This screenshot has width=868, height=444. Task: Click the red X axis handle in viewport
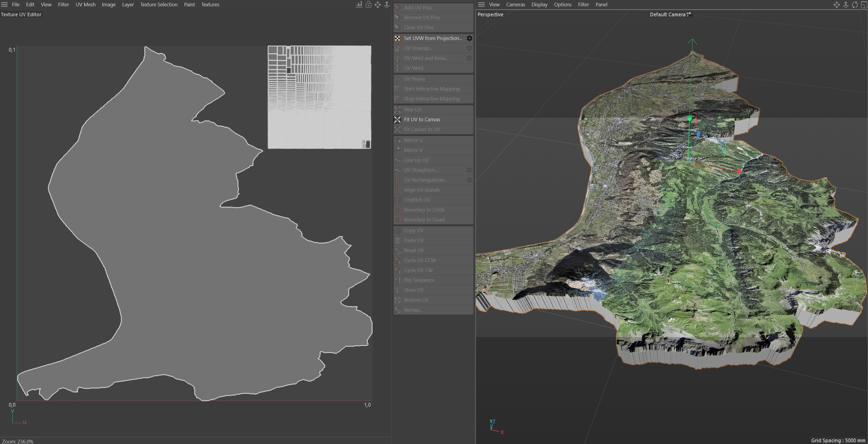click(x=738, y=171)
